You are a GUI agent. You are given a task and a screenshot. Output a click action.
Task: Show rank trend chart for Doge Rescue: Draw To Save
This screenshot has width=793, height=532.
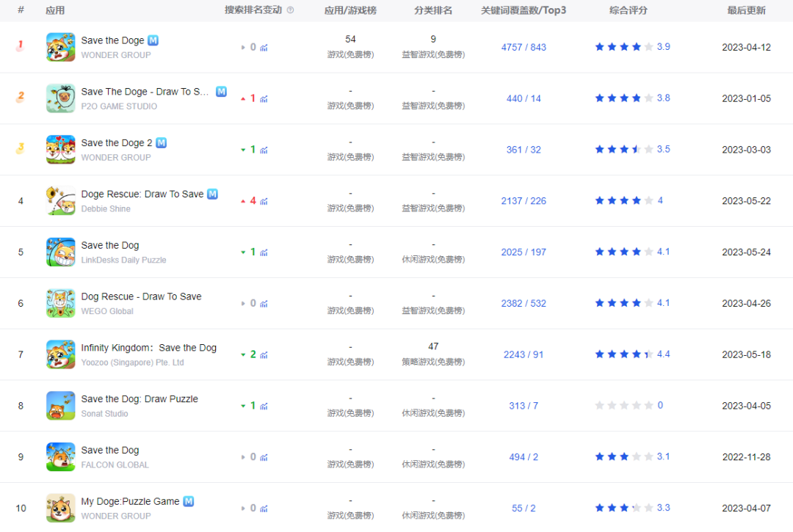(x=264, y=201)
